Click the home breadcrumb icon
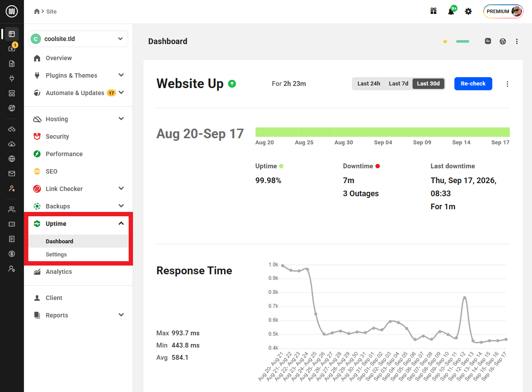This screenshot has width=532, height=392. [37, 11]
